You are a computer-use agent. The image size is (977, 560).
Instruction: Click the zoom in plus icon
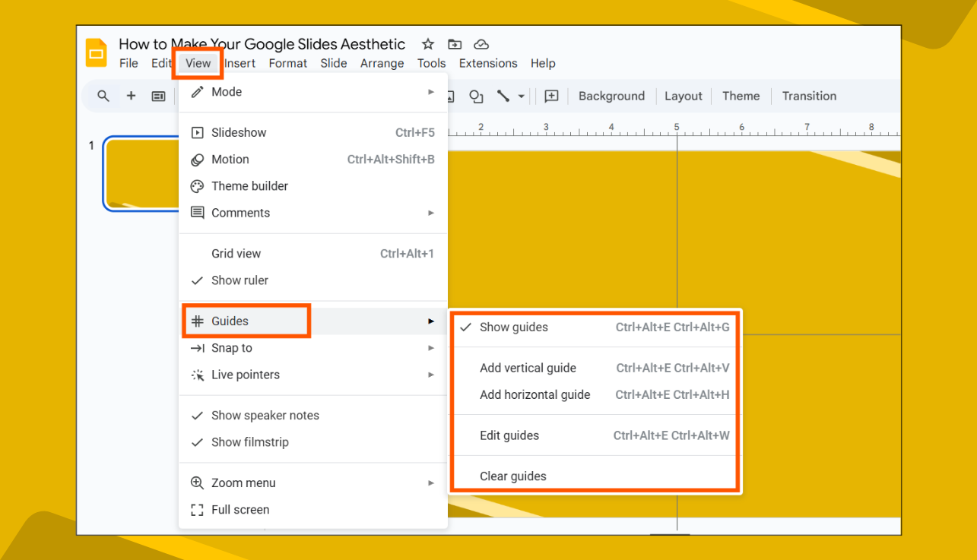pos(131,96)
